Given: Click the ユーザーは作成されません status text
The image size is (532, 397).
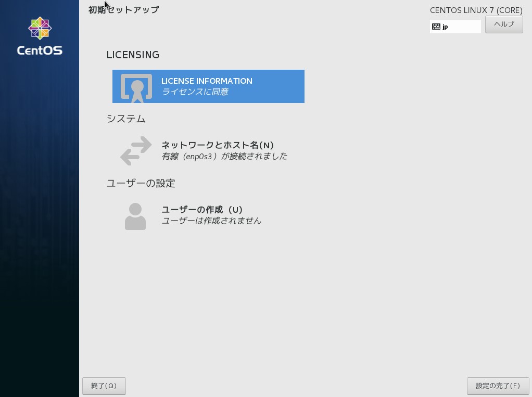Looking at the screenshot, I should [211, 221].
